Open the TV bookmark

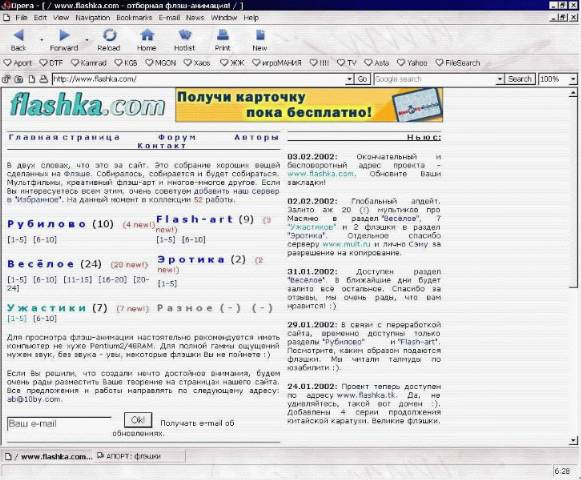(x=347, y=63)
